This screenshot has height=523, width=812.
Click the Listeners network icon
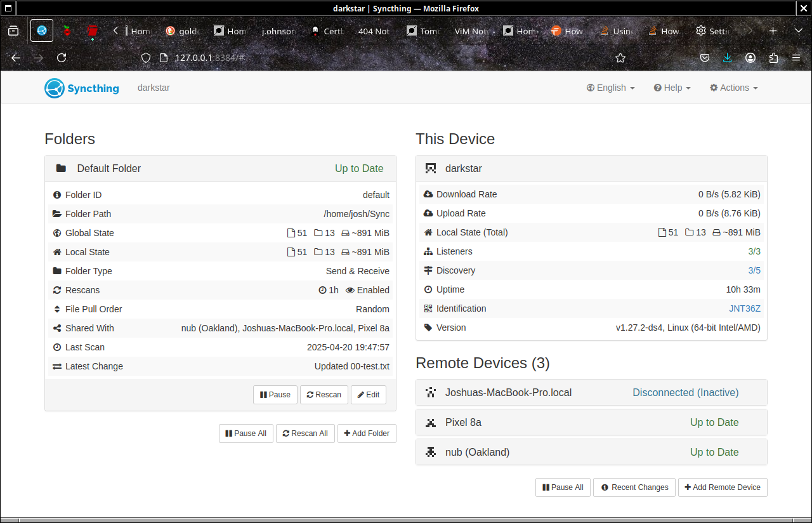[428, 251]
